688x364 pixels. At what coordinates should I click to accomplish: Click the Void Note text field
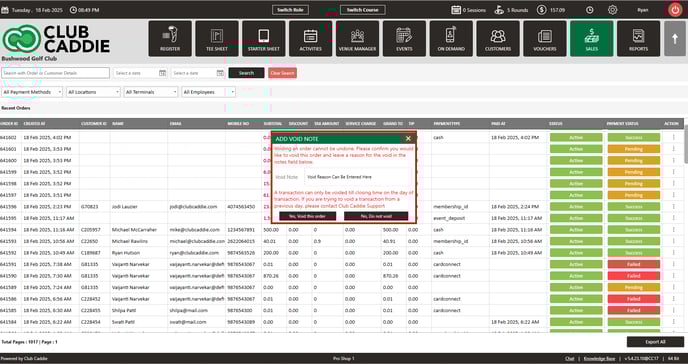click(357, 177)
